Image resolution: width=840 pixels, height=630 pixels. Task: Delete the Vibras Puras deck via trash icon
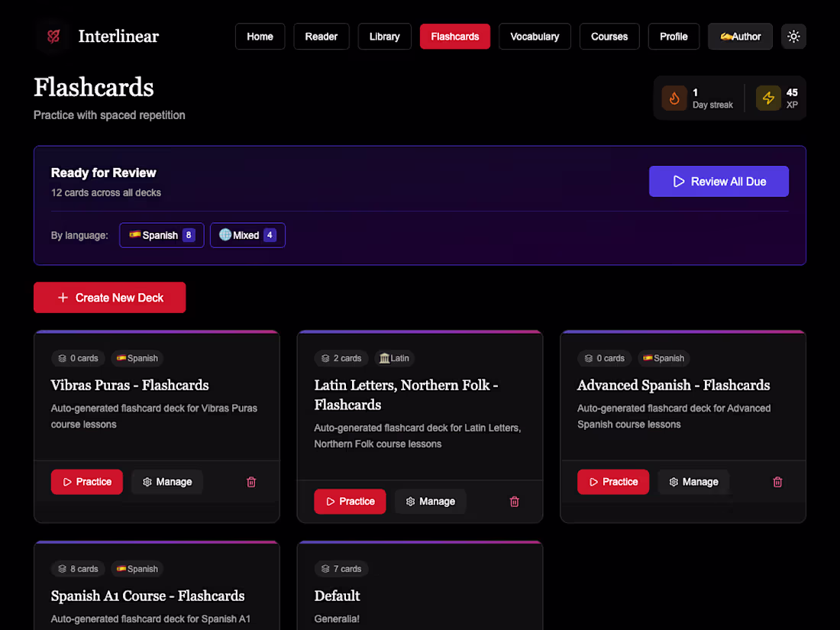click(x=251, y=482)
